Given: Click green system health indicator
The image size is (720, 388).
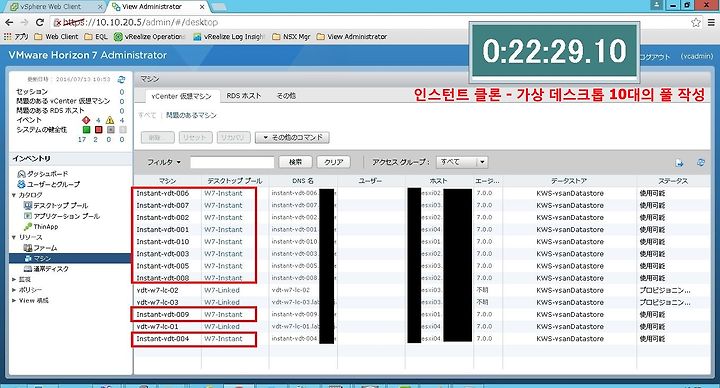Looking at the screenshot, I should coord(86,130).
